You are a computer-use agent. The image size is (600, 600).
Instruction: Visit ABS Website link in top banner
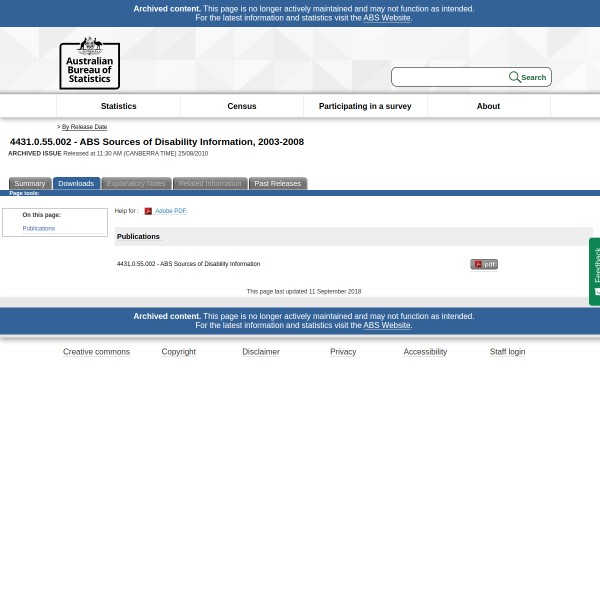click(386, 18)
